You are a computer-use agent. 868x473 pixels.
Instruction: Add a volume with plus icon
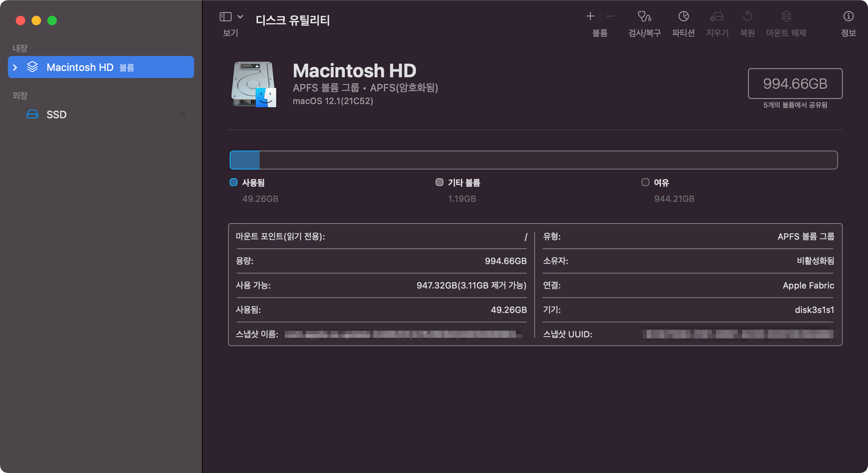coord(590,16)
